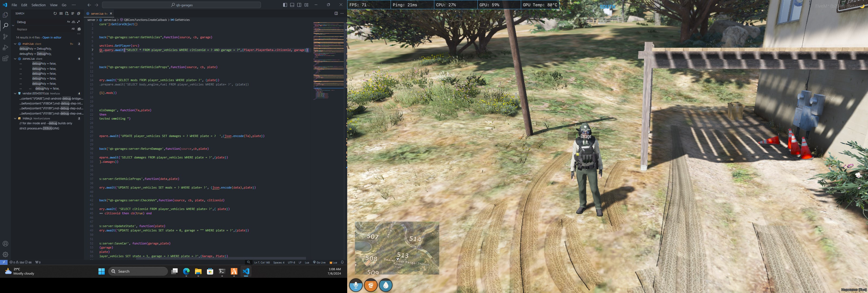Image resolution: width=868 pixels, height=293 pixels.
Task: Collapse all search results
Action: [78, 14]
